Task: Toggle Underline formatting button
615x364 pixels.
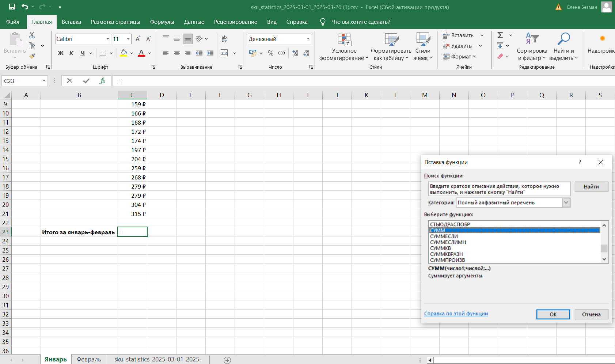Action: coord(83,53)
